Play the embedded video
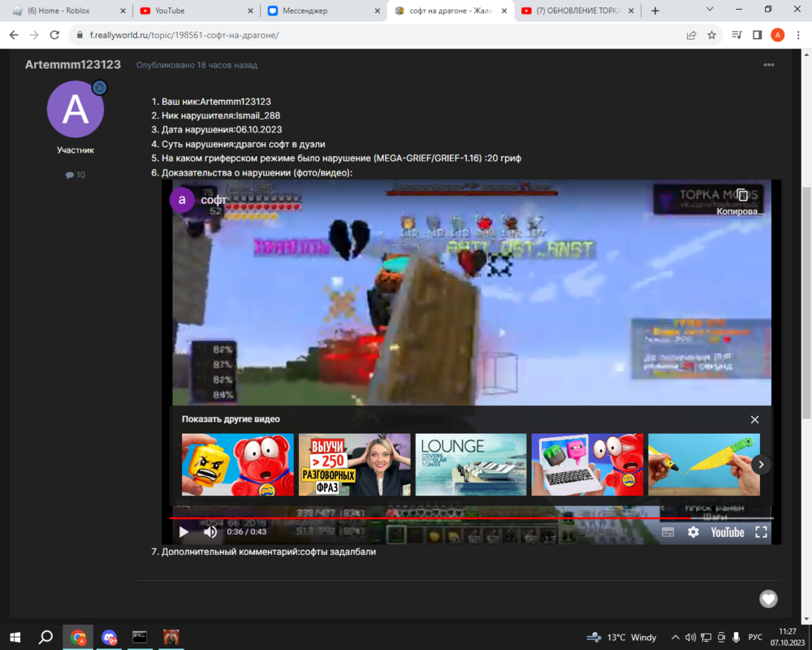This screenshot has height=650, width=812. pos(184,532)
